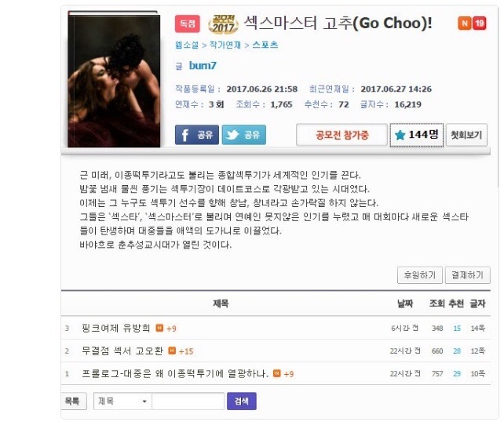Open the 웹소설 breadcrumb category
Image resolution: width=504 pixels, height=425 pixels.
click(x=187, y=45)
